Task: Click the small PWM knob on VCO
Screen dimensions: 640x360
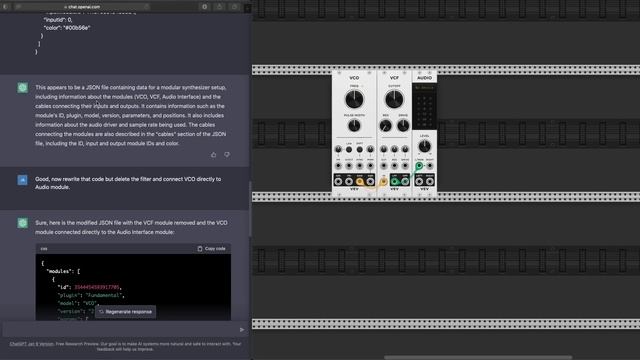Action: pyautogui.click(x=370, y=149)
